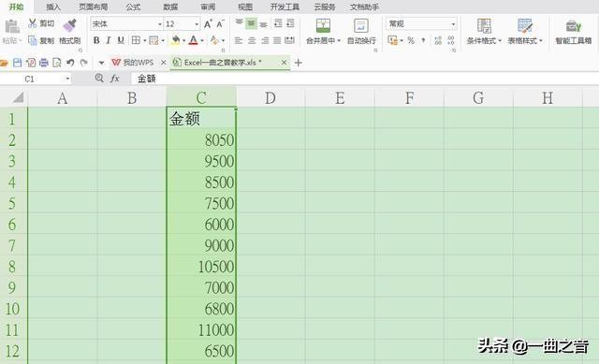Click the fx insert function icon
The image size is (599, 364).
pos(114,79)
